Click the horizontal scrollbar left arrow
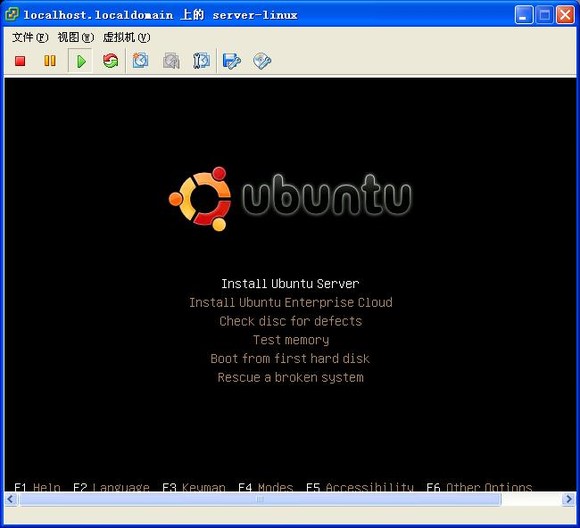 click(10, 500)
